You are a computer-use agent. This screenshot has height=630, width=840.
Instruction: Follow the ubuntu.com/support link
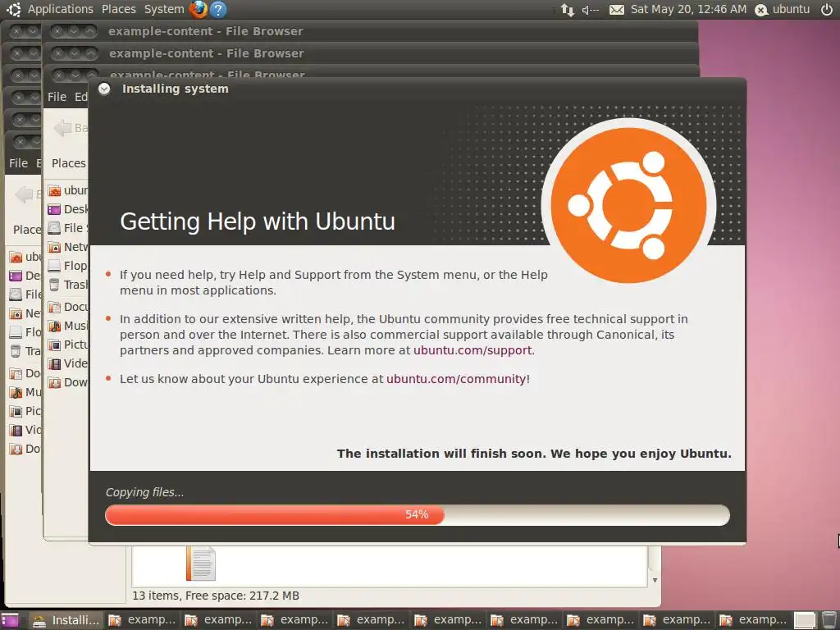(472, 350)
